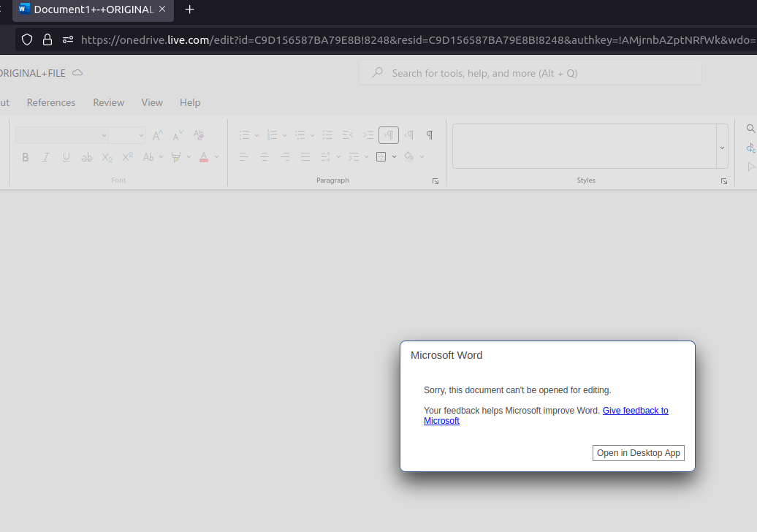This screenshot has width=757, height=532.
Task: Click the special indent icon
Action: [x=354, y=156]
